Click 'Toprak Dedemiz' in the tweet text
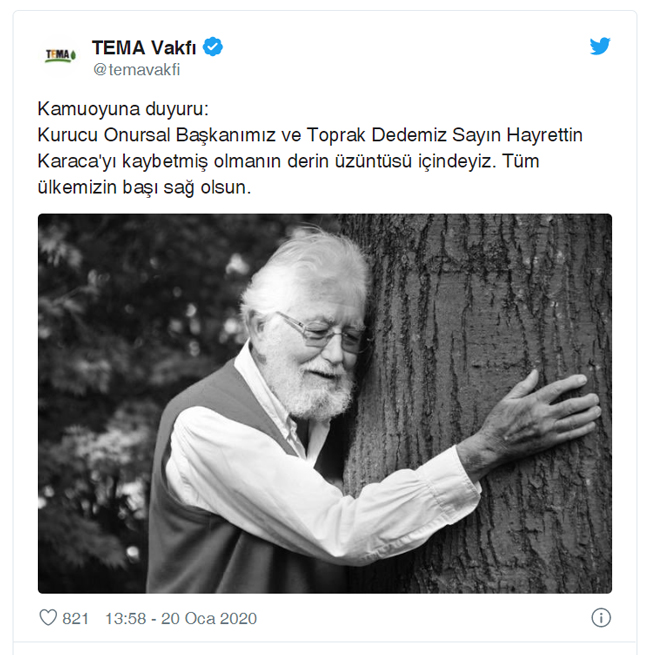This screenshot has height=655, width=650. (376, 135)
